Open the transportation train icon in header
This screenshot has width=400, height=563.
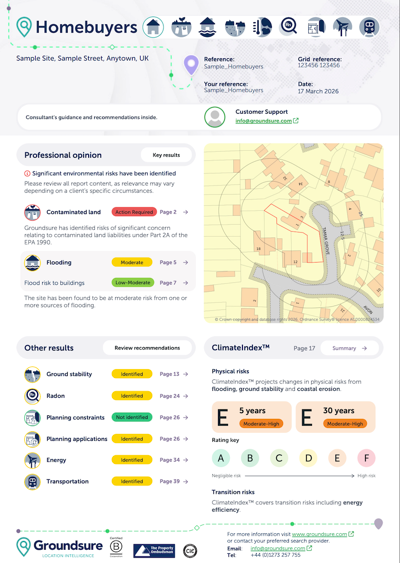[369, 27]
